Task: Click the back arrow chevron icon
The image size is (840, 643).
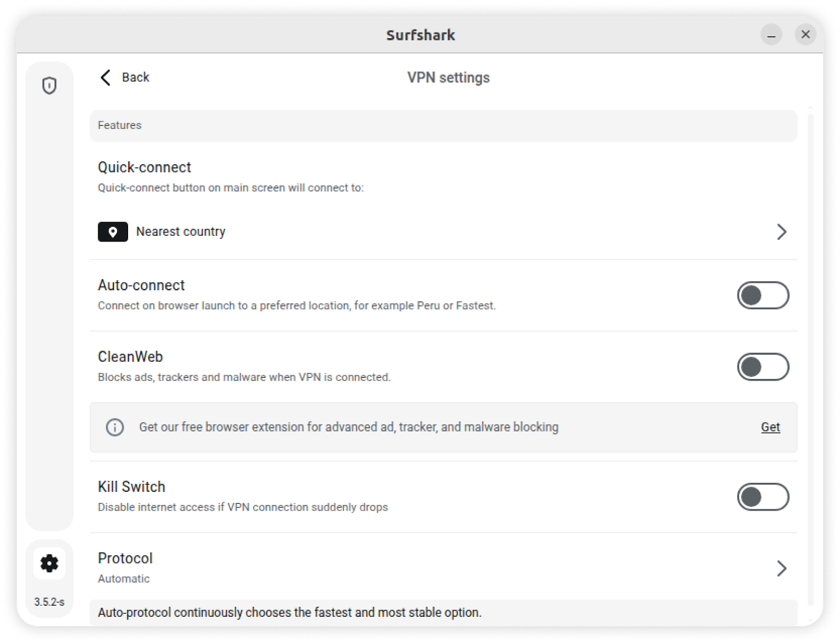Action: (106, 78)
